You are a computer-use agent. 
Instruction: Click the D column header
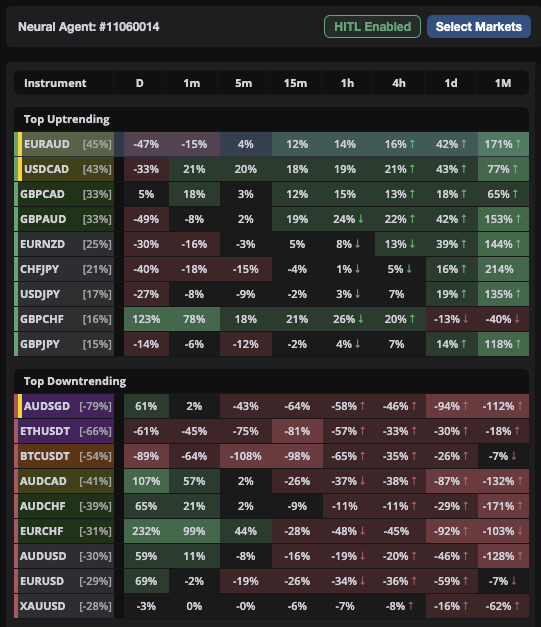[x=139, y=83]
